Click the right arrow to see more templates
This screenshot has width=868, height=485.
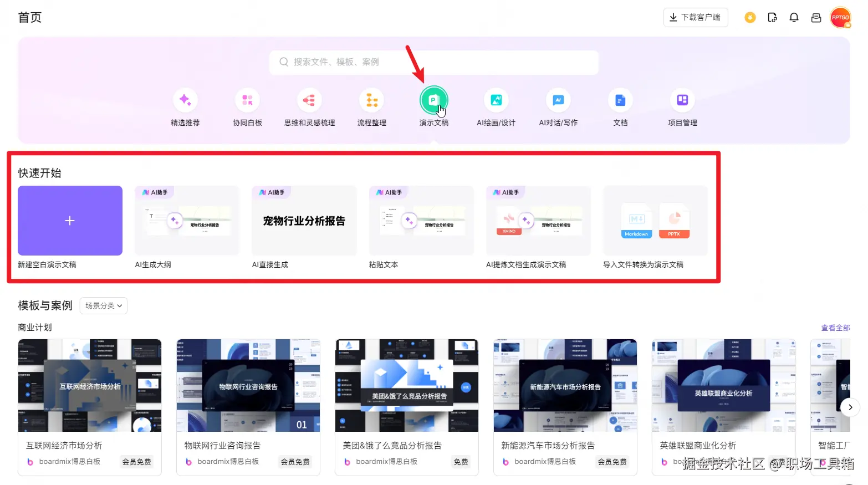tap(850, 407)
